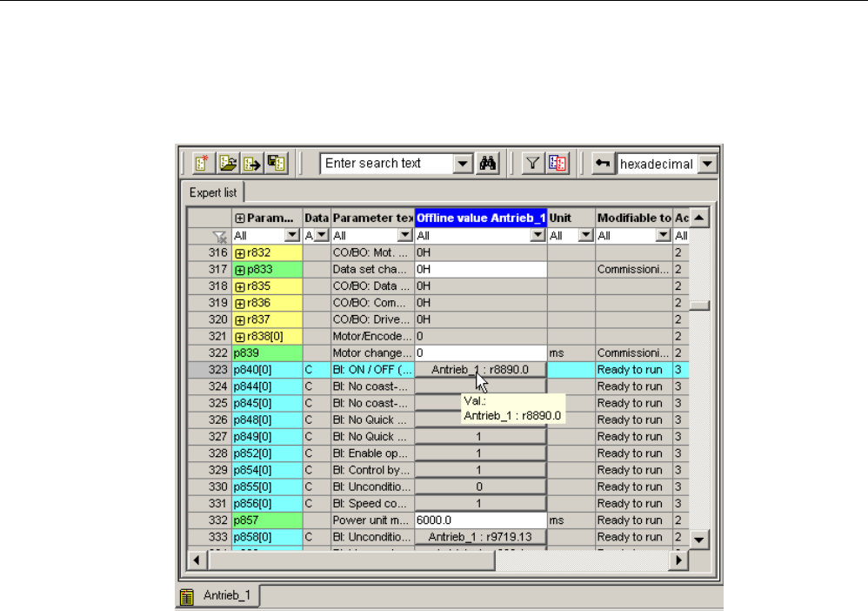Click the Antrieb_1 list icon at the bottom
The height and width of the screenshot is (611, 868).
[x=187, y=596]
